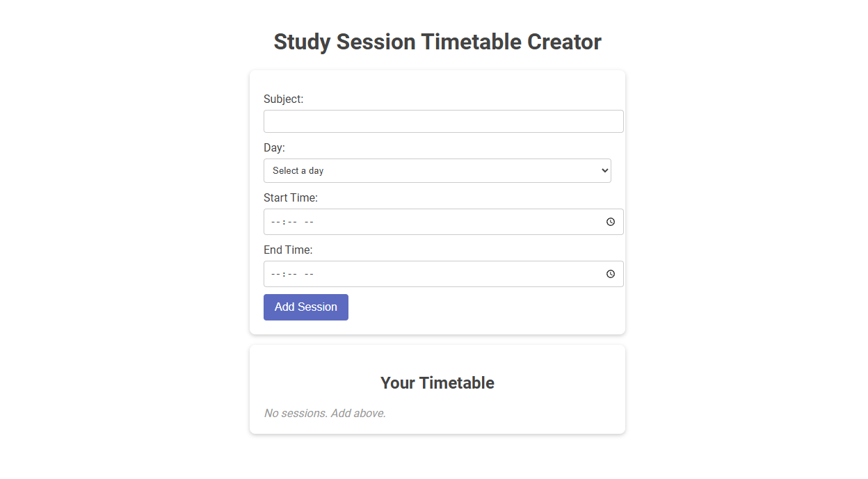Click the Your Timetable heading
The width and height of the screenshot is (868, 479).
(x=437, y=382)
